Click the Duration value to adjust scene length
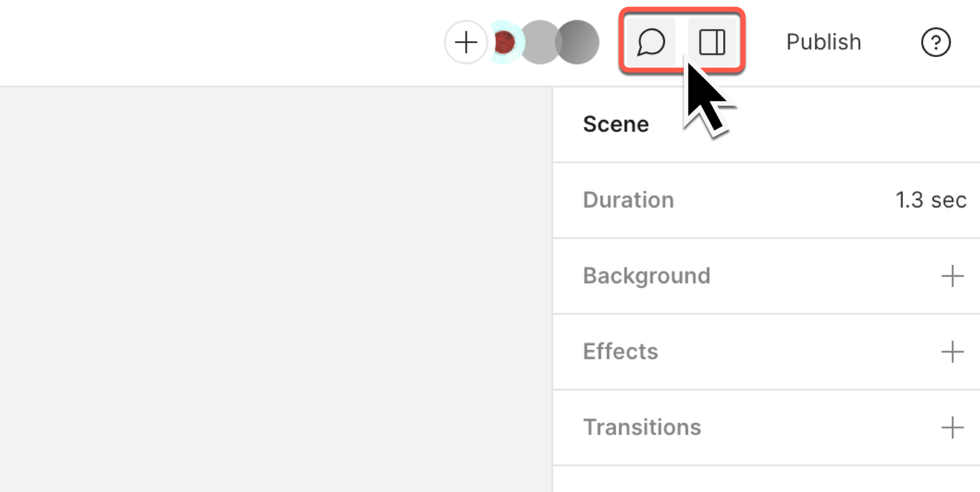This screenshot has width=980, height=492. coord(931,200)
